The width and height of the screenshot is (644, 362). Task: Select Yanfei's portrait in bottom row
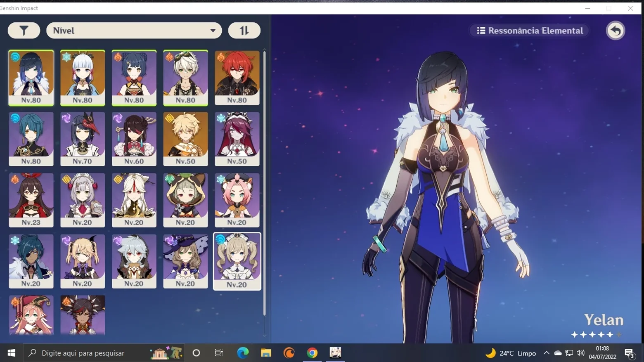(31, 315)
